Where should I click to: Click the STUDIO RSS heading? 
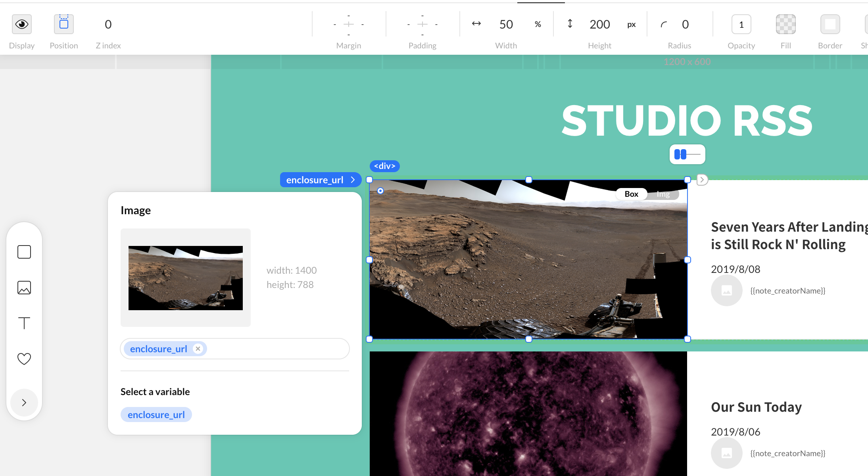click(x=687, y=121)
